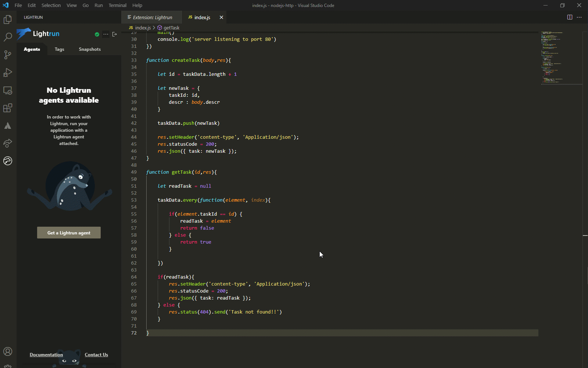Click the Lightrun sign-out icon
588x368 pixels.
pyautogui.click(x=114, y=34)
